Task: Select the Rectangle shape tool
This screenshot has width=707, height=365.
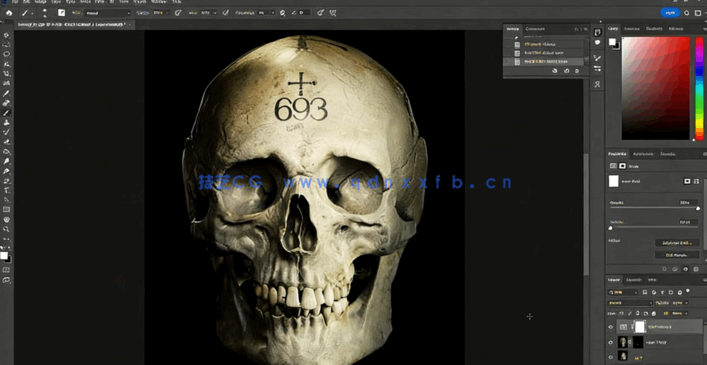Action: (x=6, y=210)
